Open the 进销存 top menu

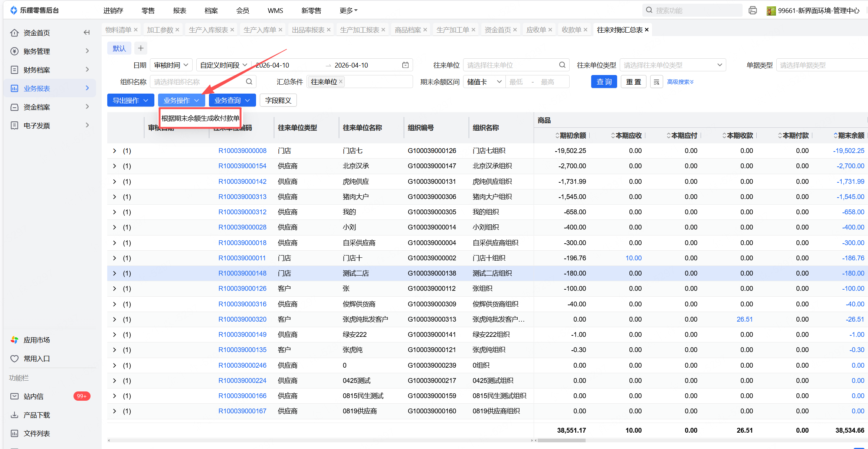[113, 10]
